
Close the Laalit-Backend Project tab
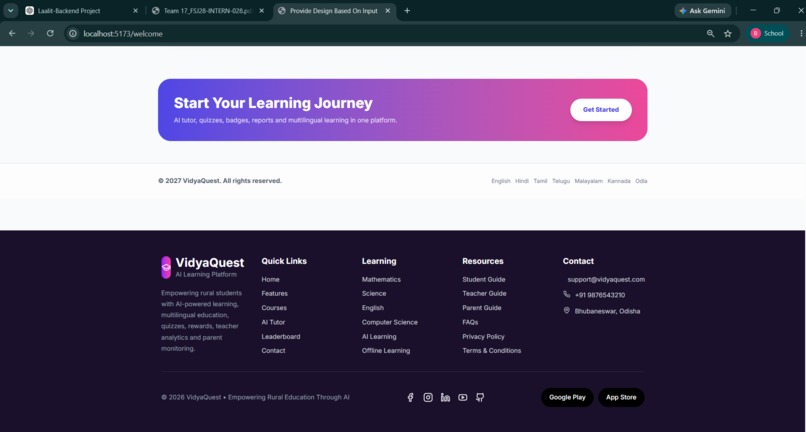pyautogui.click(x=135, y=11)
